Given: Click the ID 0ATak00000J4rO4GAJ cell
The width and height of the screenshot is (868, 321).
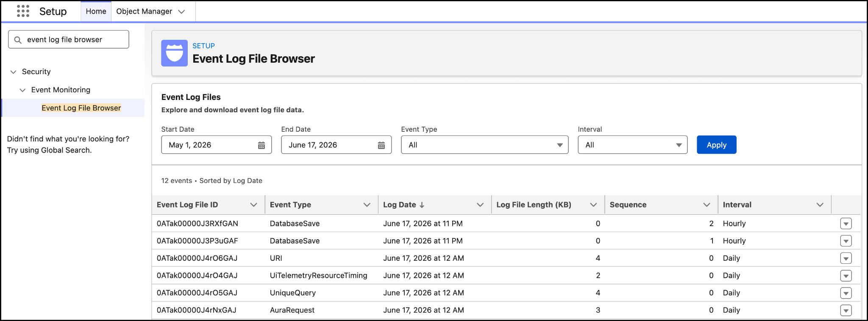Looking at the screenshot, I should (x=197, y=276).
